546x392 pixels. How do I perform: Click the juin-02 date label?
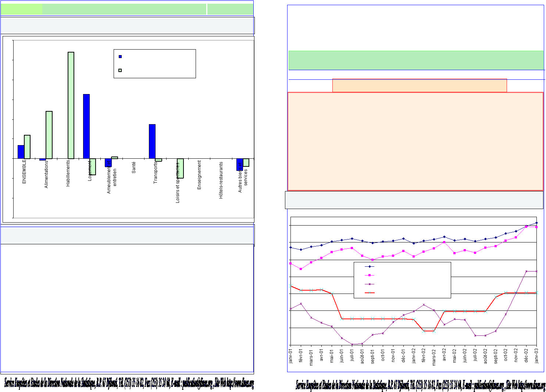465,355
